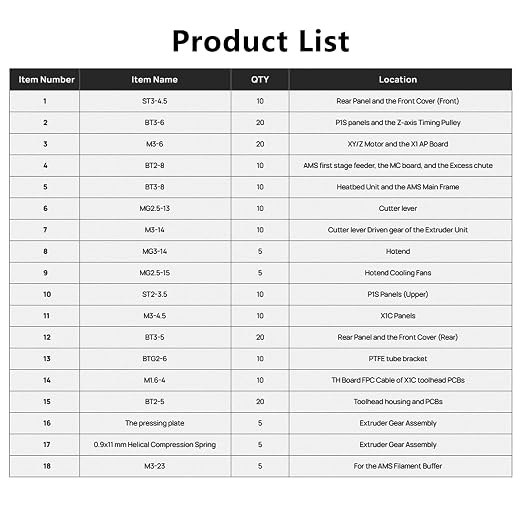Select The pressing plate item cell
This screenshot has height=522, width=522.
(155, 423)
